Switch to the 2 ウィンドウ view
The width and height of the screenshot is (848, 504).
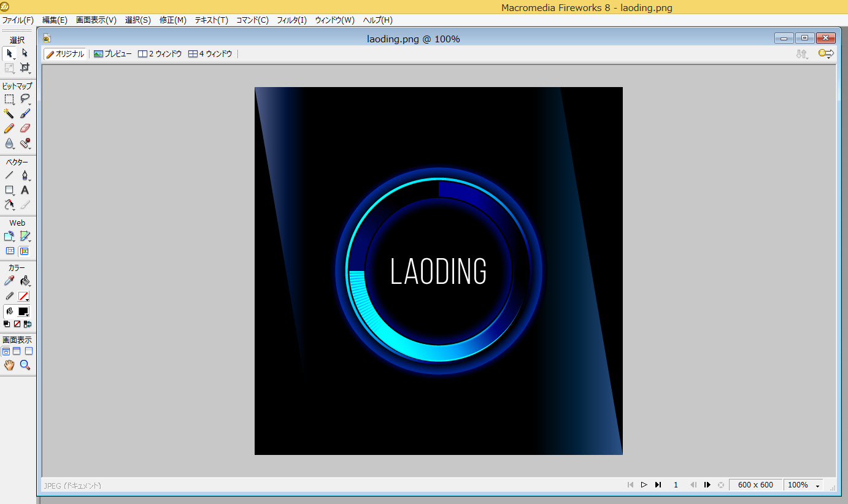[160, 54]
